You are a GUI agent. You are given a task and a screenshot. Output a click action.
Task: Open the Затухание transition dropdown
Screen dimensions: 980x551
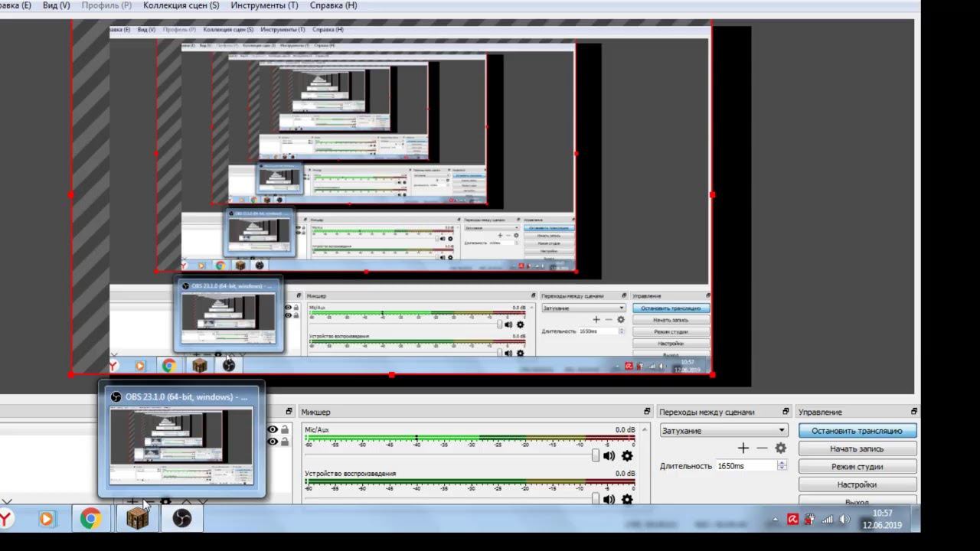724,430
